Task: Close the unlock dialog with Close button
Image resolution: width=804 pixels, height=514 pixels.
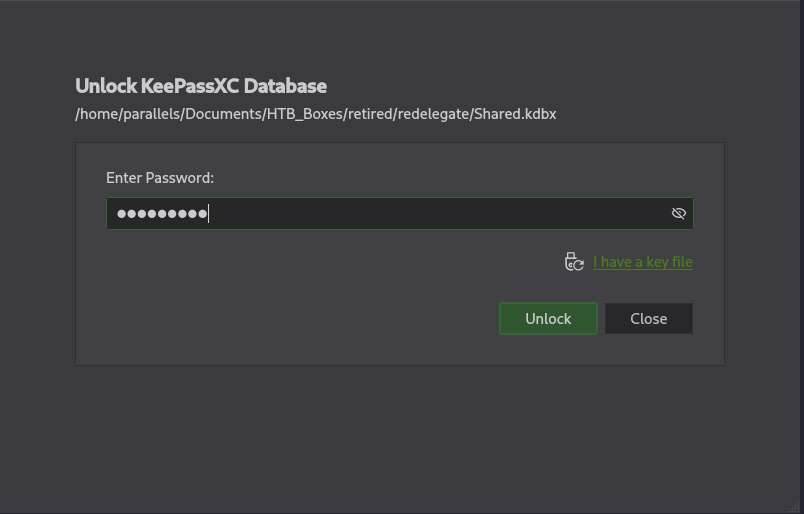Action: click(649, 319)
